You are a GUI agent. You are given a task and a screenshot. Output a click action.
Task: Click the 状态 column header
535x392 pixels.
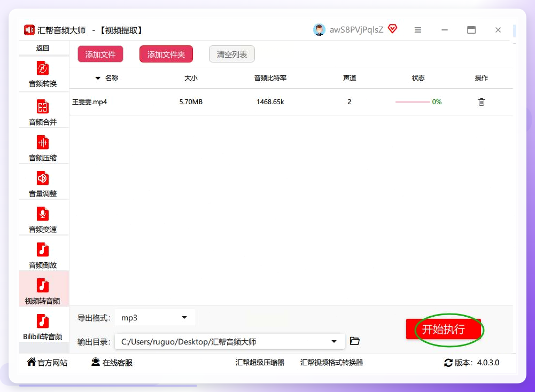click(x=418, y=78)
